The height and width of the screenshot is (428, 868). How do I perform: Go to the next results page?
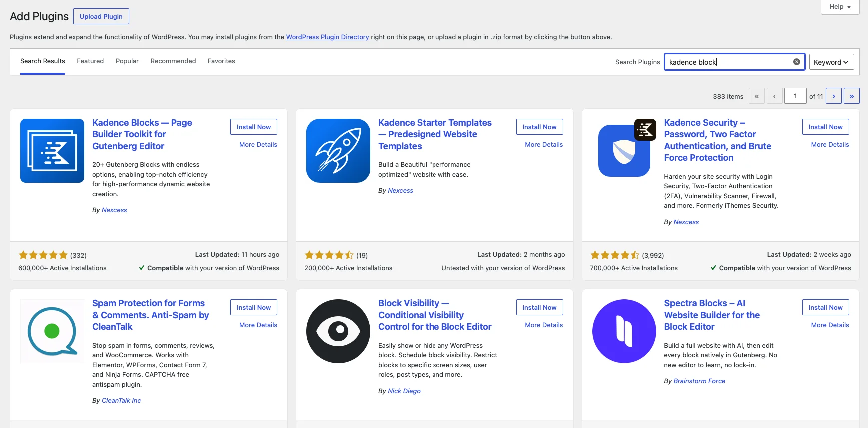click(x=834, y=96)
